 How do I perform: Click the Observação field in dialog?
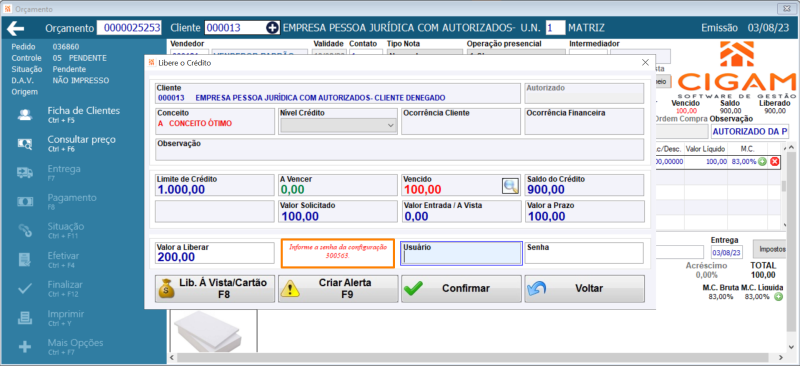coord(399,149)
